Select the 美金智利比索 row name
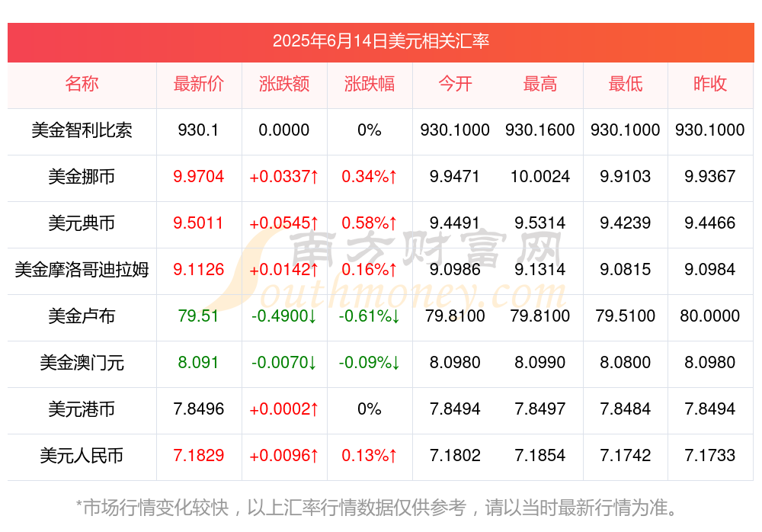Screen dimensions: 762x532 click(82, 130)
